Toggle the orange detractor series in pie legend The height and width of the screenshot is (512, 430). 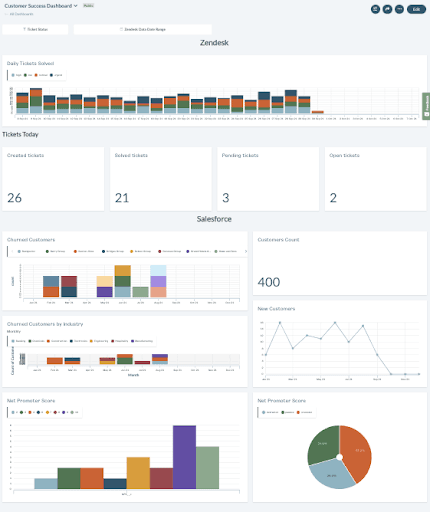tap(304, 412)
